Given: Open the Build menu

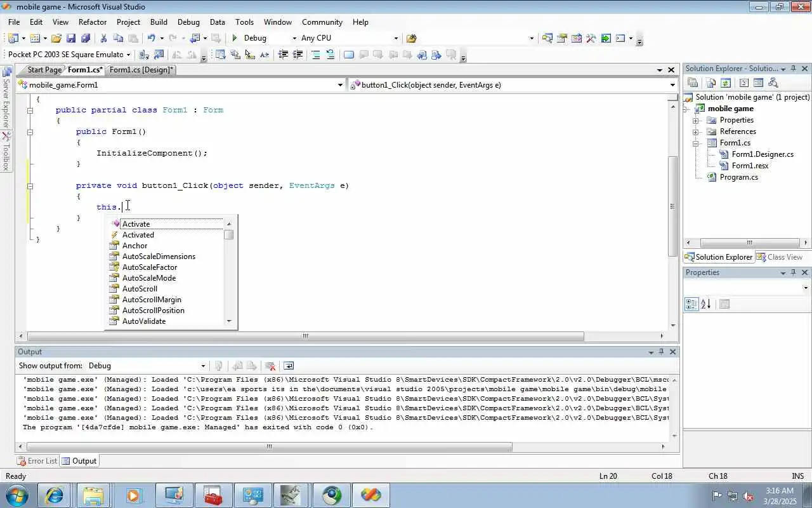Looking at the screenshot, I should (159, 22).
